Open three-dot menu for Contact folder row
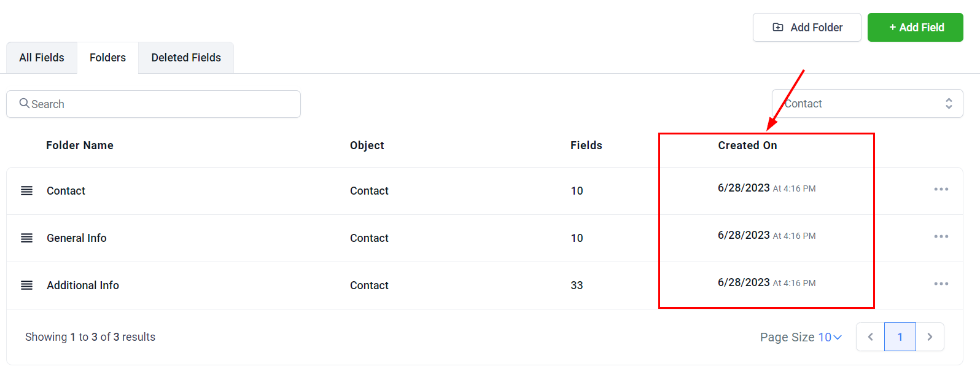980x369 pixels. pos(941,189)
